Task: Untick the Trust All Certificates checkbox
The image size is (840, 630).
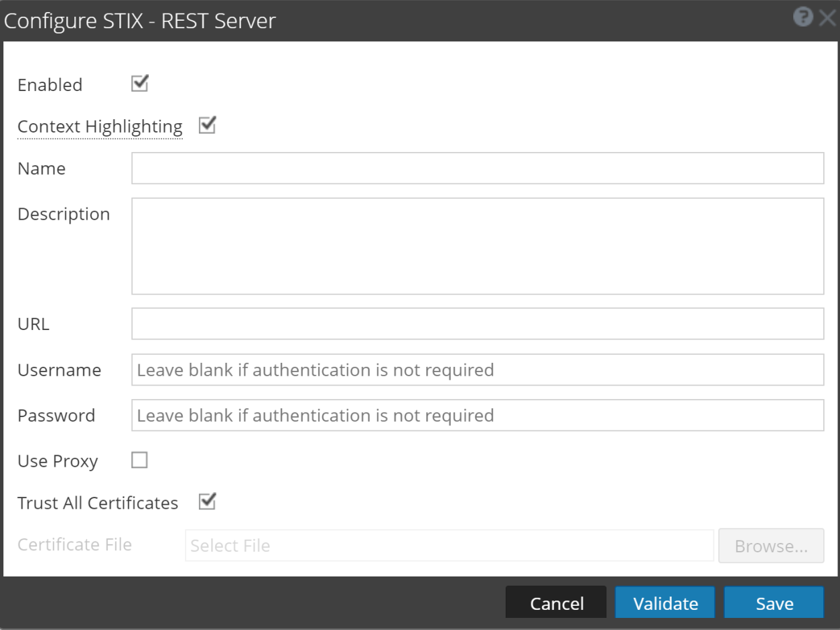Action: 207,501
